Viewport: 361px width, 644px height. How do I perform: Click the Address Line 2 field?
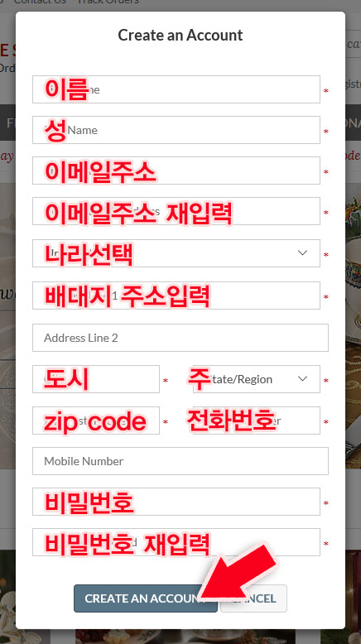click(180, 338)
